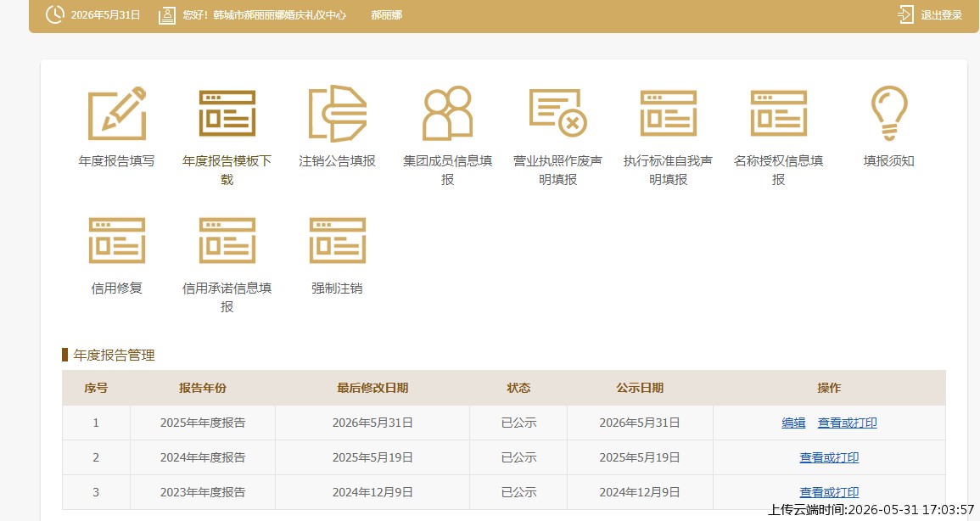Click 退出登录 to log out
The height and width of the screenshot is (521, 980).
click(x=941, y=15)
